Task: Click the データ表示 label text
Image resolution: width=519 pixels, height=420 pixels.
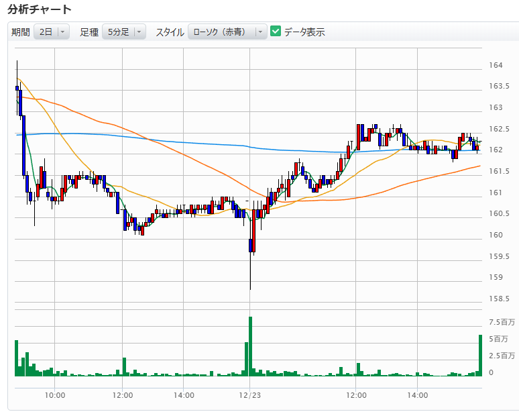Action: (x=304, y=32)
